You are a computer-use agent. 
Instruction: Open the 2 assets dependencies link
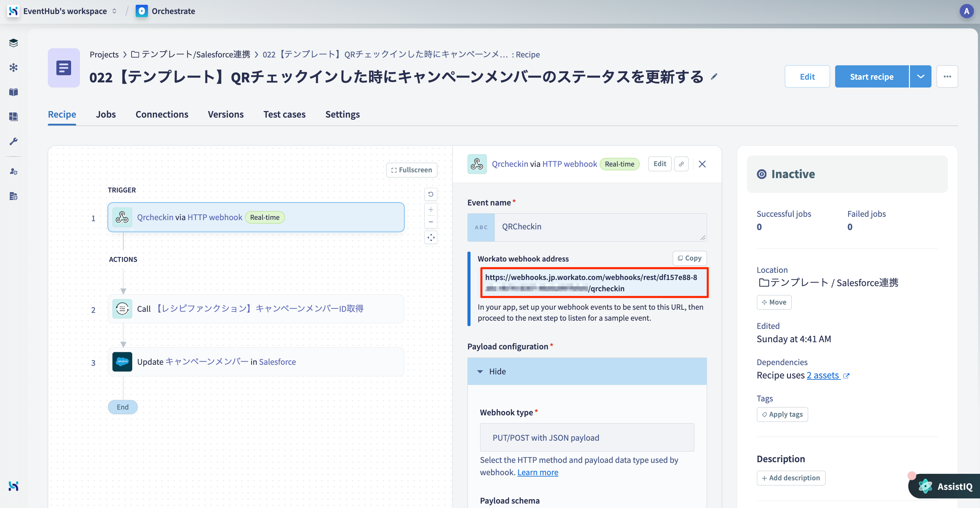point(823,375)
